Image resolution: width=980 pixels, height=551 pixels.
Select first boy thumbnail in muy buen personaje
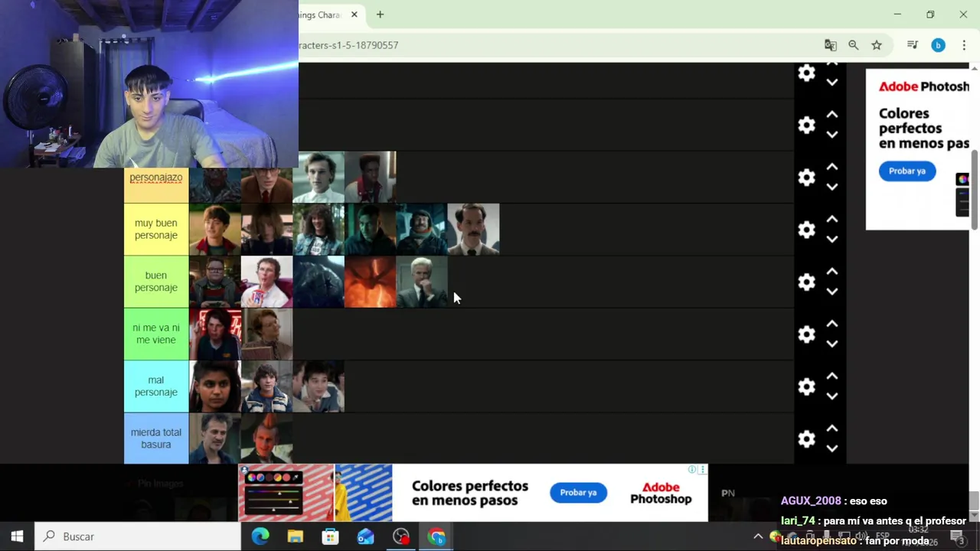point(215,230)
